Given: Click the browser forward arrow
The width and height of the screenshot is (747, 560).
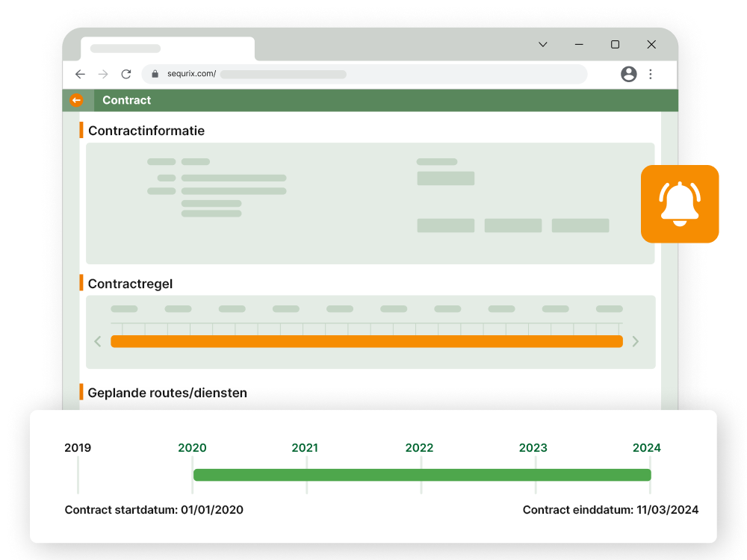Looking at the screenshot, I should (103, 74).
